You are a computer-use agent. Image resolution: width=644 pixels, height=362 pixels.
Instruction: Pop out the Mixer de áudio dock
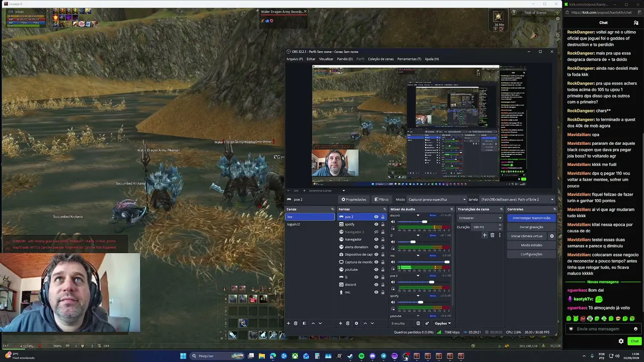pyautogui.click(x=452, y=209)
